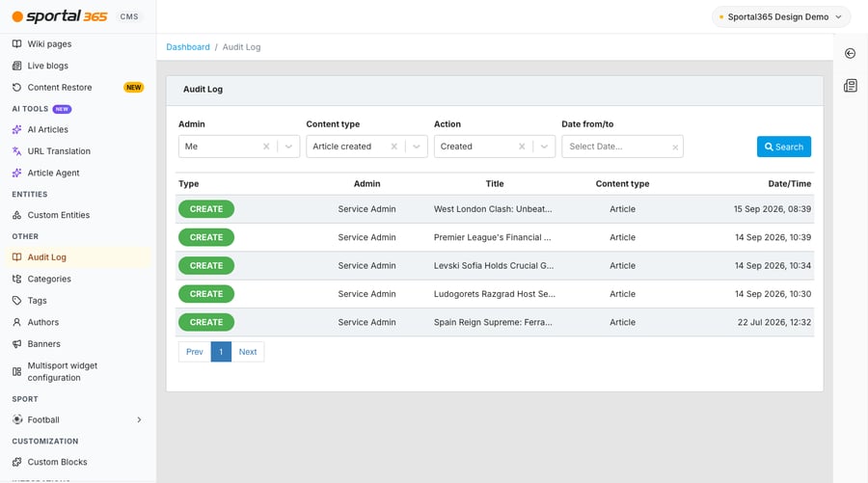Click the date '22 Jul 2026, 12:32'
This screenshot has height=483, width=868.
pyautogui.click(x=773, y=322)
